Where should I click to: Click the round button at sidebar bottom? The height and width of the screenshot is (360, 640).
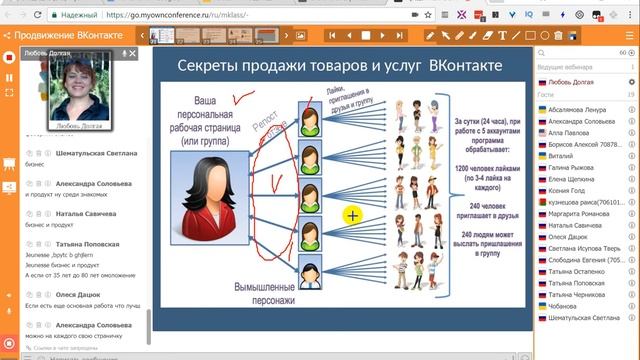[x=9, y=344]
